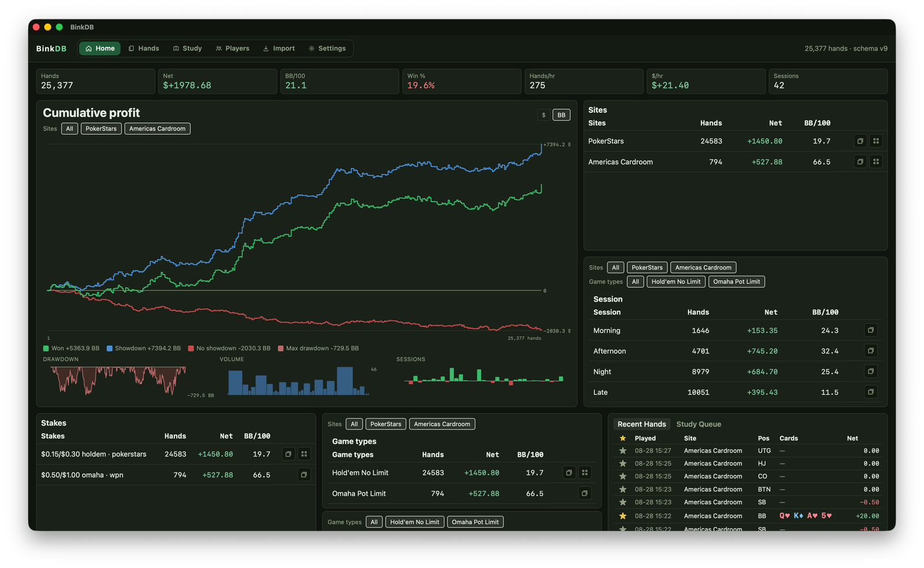Select All chip in bottom Game types filter
Image resolution: width=924 pixels, height=568 pixels.
[x=374, y=522]
